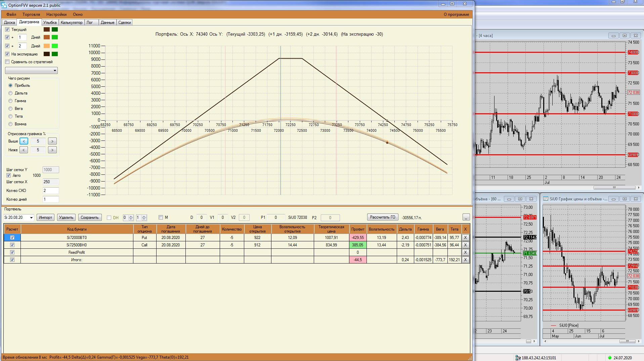Decrease Выше percent with left arrow
This screenshot has height=361, width=644.
coord(24,141)
